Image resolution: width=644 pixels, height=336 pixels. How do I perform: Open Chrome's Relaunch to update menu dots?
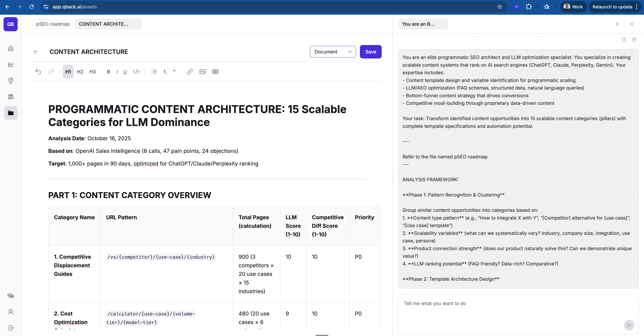click(x=636, y=7)
